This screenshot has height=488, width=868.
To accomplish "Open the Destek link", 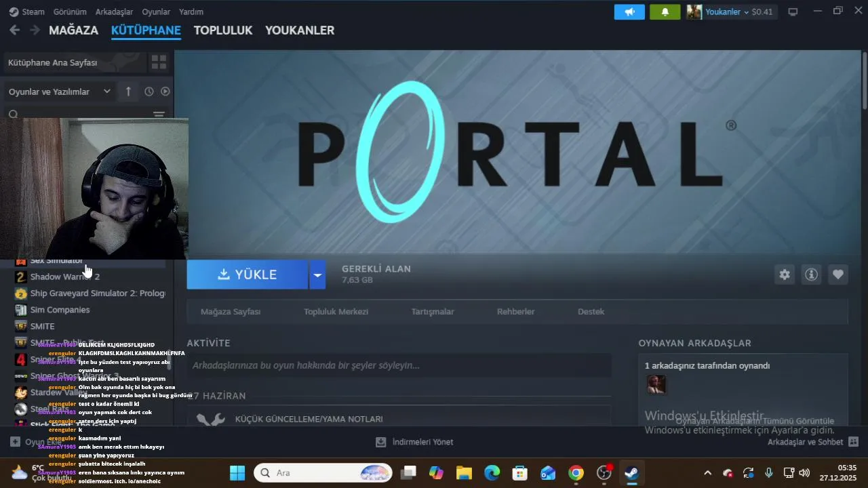I will [x=591, y=312].
